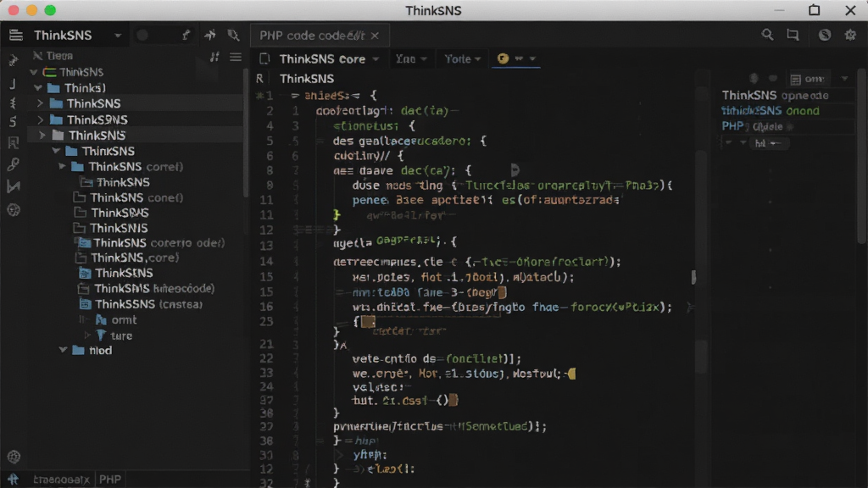Click the R icon left of ThinkSNS header
The image size is (868, 488).
tap(259, 79)
